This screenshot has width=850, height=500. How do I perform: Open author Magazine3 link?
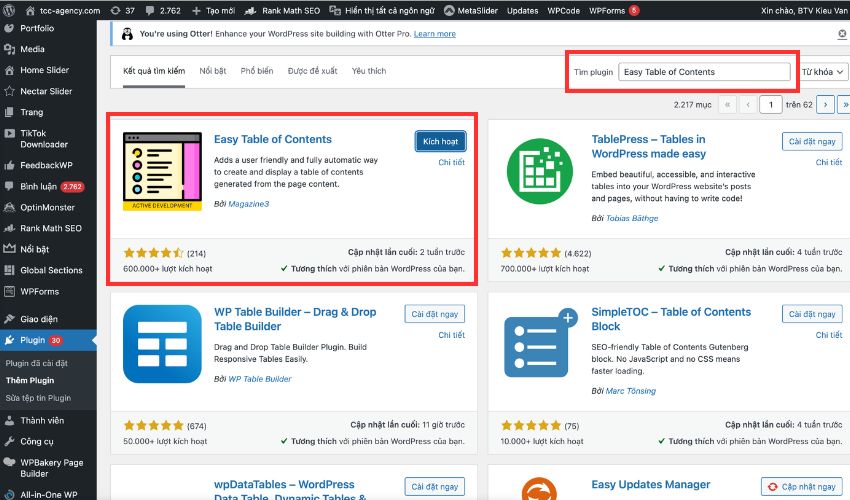tap(248, 204)
